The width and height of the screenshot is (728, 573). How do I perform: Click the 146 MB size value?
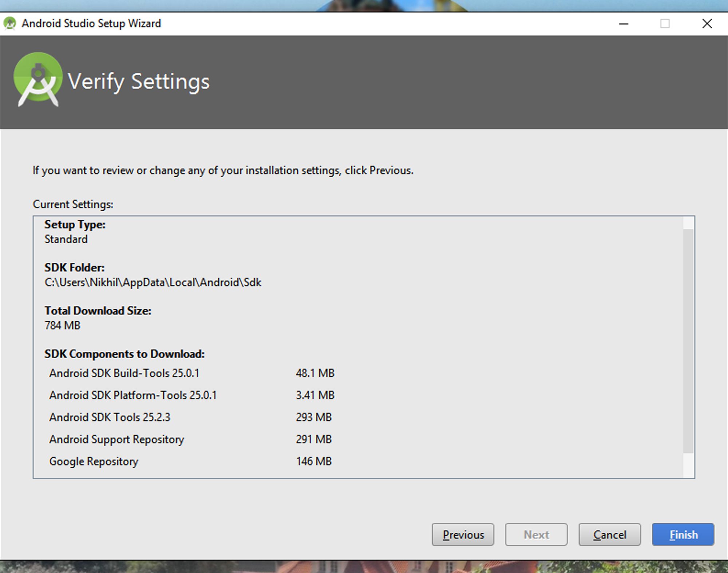click(314, 462)
